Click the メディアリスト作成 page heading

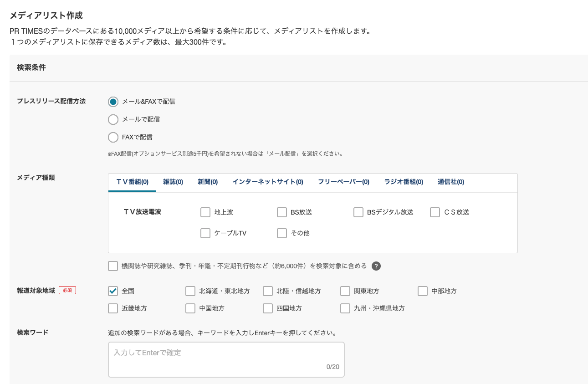pyautogui.click(x=46, y=15)
